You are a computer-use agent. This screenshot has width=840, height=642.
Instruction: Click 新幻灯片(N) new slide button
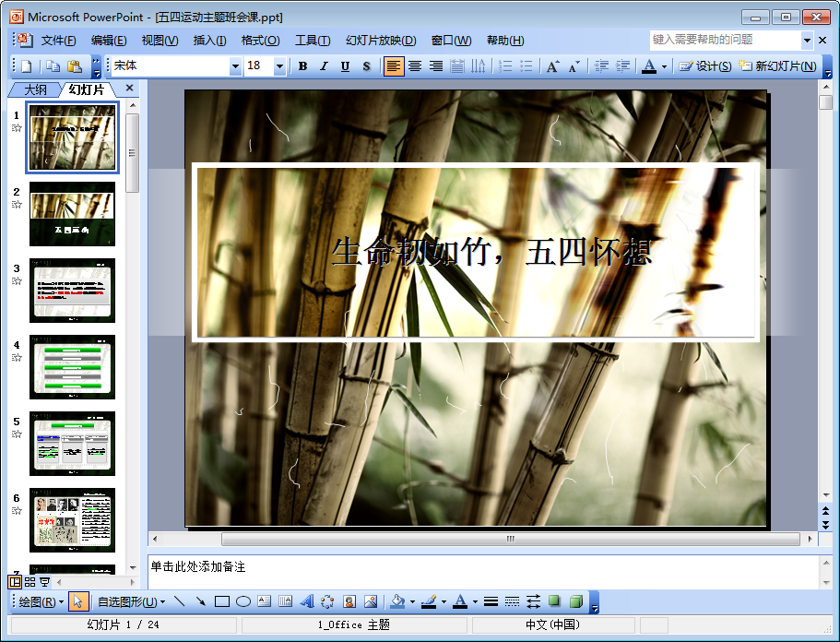coord(777,65)
